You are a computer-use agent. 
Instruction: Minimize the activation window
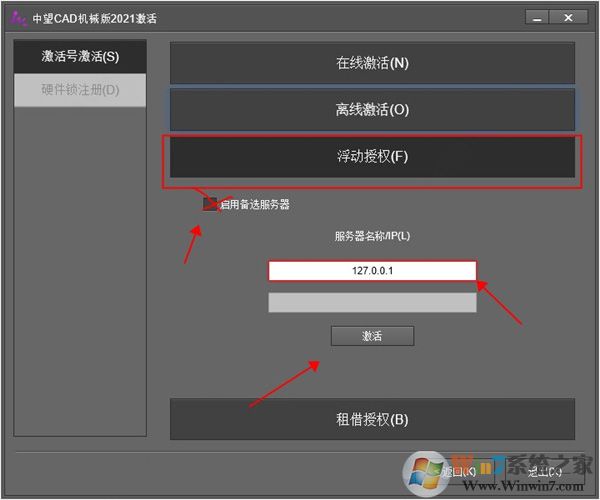point(537,18)
